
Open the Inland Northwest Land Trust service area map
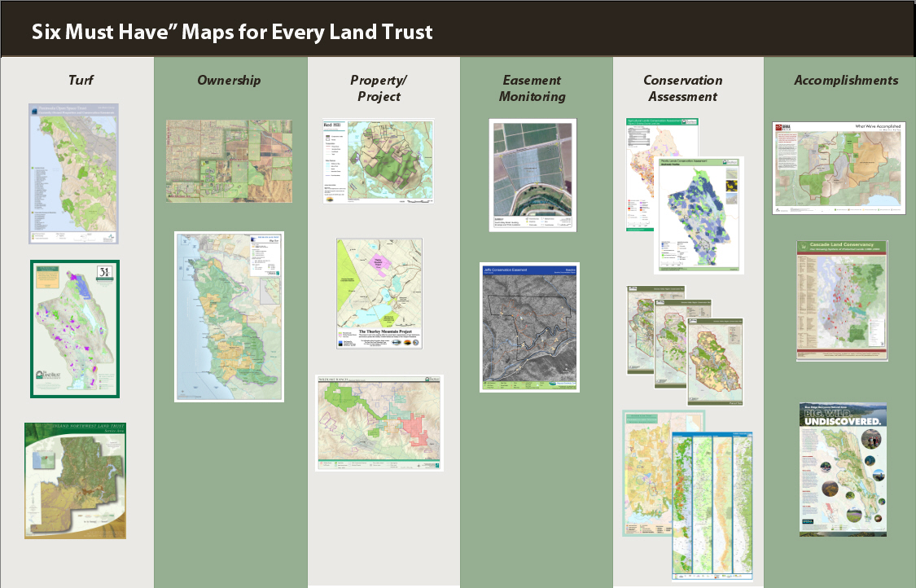(x=76, y=480)
